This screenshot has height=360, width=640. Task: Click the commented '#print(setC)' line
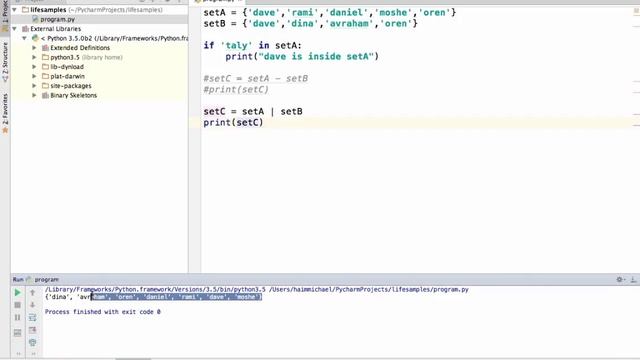pyautogui.click(x=236, y=89)
